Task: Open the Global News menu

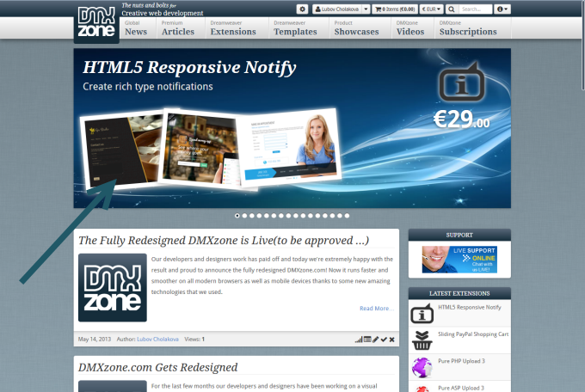Action: (136, 28)
